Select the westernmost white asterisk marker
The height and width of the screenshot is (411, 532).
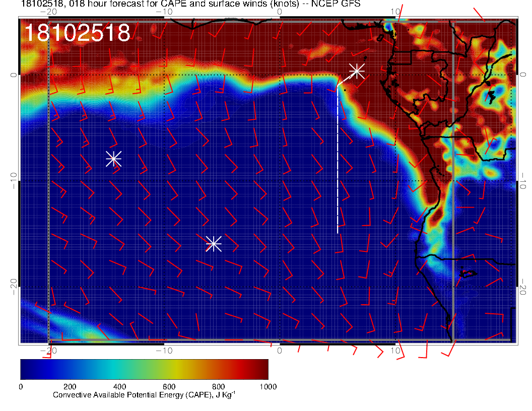click(113, 159)
